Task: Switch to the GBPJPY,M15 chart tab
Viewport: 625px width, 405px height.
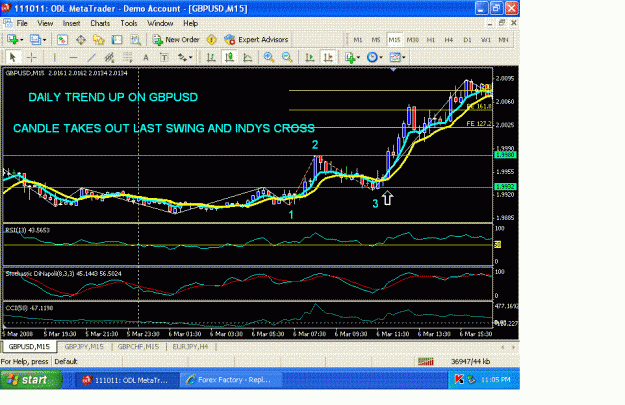Action: 84,347
